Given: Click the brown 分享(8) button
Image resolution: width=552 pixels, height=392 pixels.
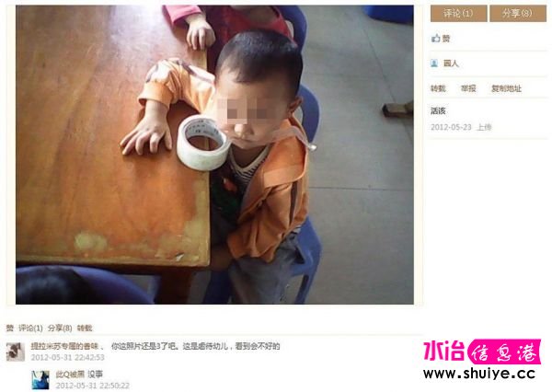Looking at the screenshot, I should click(x=518, y=14).
